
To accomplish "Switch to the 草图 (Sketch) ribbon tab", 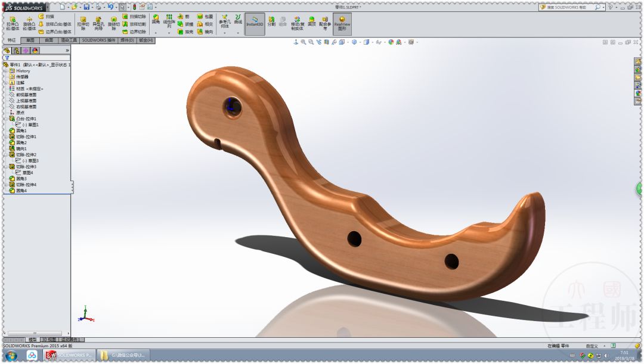I will point(30,41).
